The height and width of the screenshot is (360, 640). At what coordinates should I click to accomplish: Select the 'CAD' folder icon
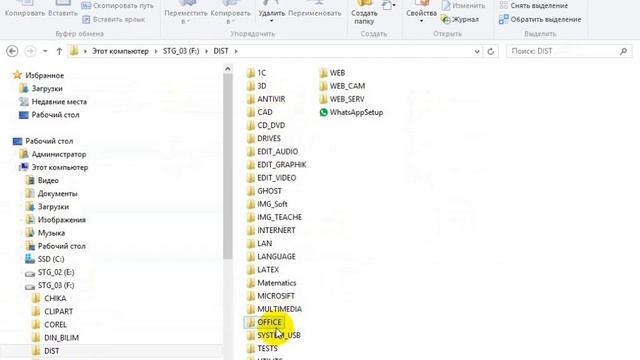tap(251, 112)
